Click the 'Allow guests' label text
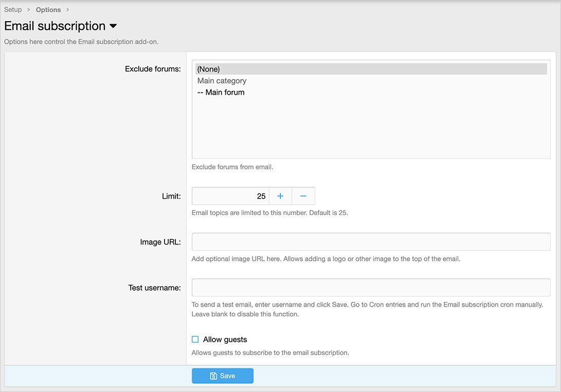561x392 pixels. pos(225,340)
